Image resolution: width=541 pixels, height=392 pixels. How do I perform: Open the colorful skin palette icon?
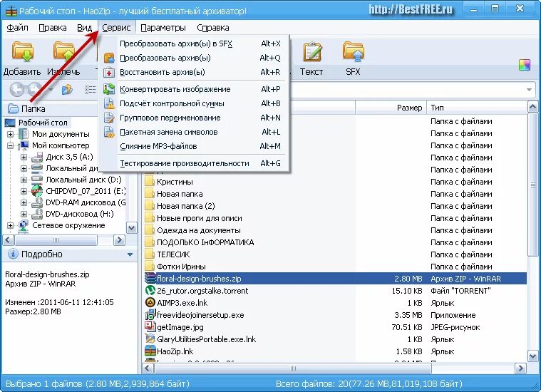click(x=525, y=66)
